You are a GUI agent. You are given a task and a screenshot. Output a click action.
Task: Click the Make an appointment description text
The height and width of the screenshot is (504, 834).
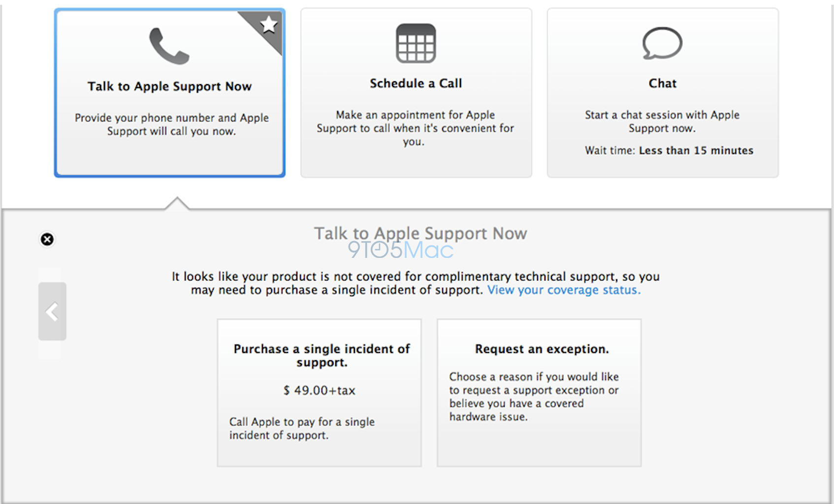pos(415,128)
